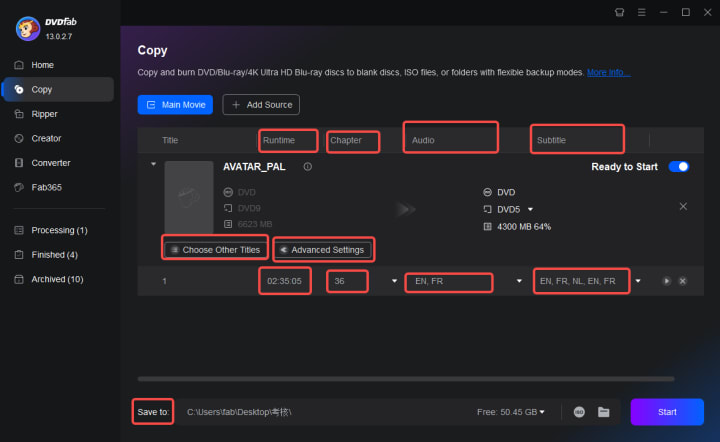Image resolution: width=720 pixels, height=442 pixels.
Task: Open Advanced Settings
Action: tap(323, 250)
